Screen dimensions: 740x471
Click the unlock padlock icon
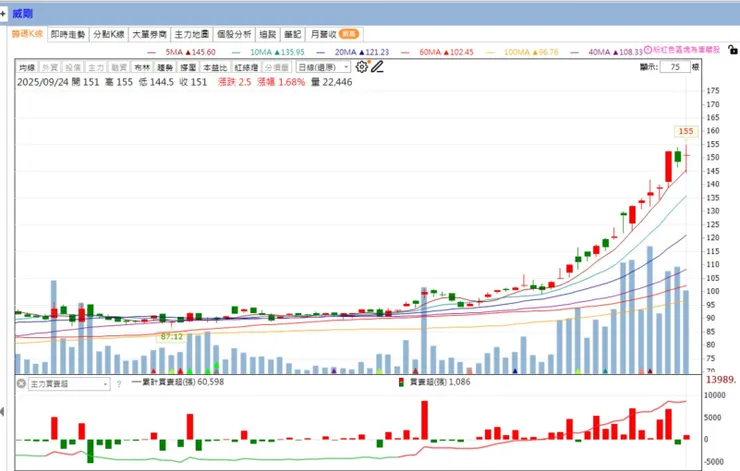pos(732,50)
